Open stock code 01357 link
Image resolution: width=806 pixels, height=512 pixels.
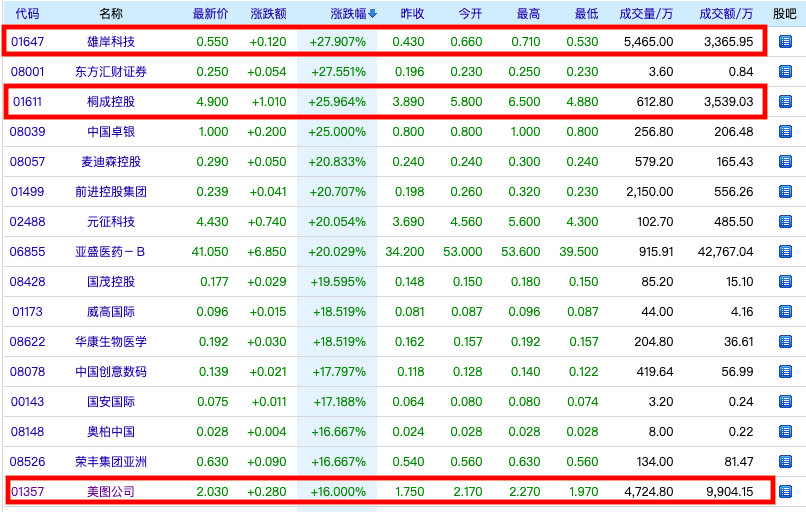click(27, 491)
